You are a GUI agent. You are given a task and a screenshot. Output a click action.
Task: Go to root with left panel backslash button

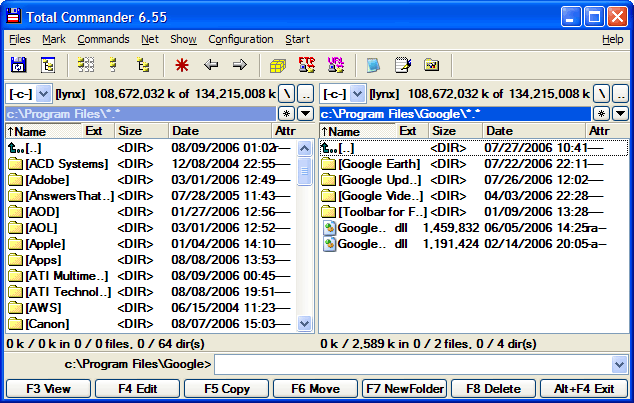click(286, 94)
